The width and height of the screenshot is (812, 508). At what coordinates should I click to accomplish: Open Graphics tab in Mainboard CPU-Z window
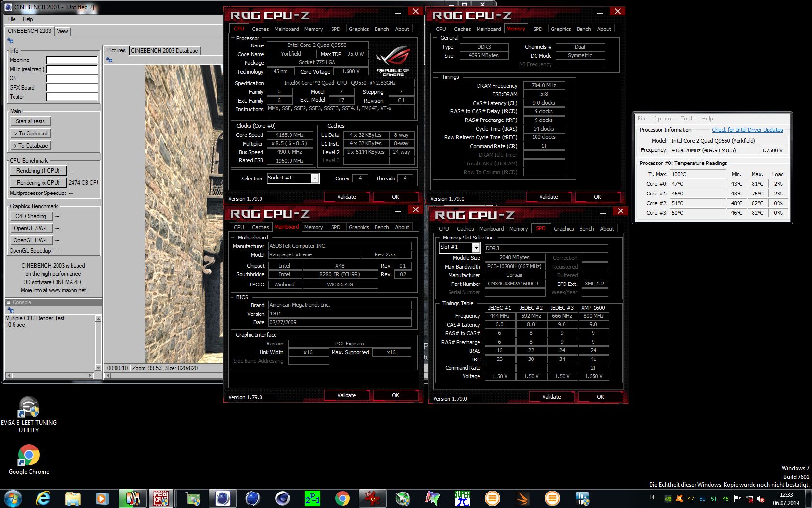pos(359,227)
